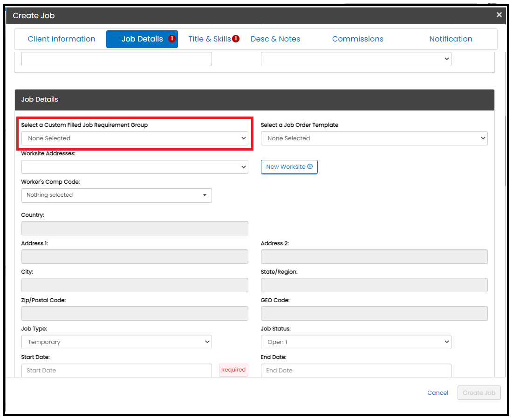Click the Address 1 field

pyautogui.click(x=135, y=257)
